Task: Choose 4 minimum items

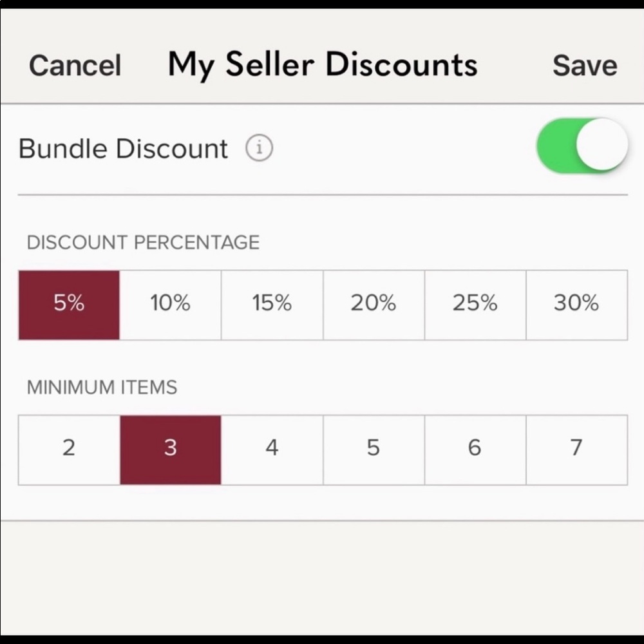Action: click(272, 449)
